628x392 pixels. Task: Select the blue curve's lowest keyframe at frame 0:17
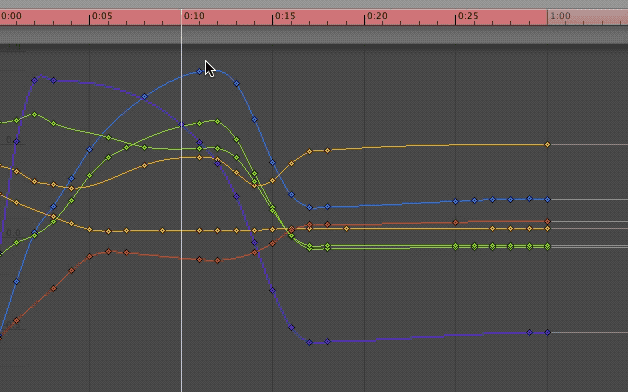pos(309,208)
